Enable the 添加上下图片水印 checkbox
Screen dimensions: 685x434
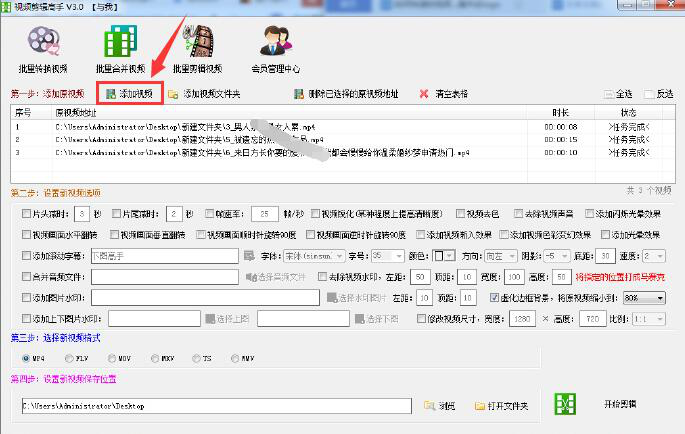(x=26, y=319)
